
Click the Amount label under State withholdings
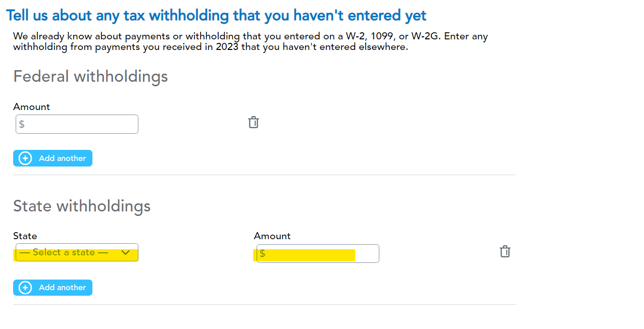272,236
